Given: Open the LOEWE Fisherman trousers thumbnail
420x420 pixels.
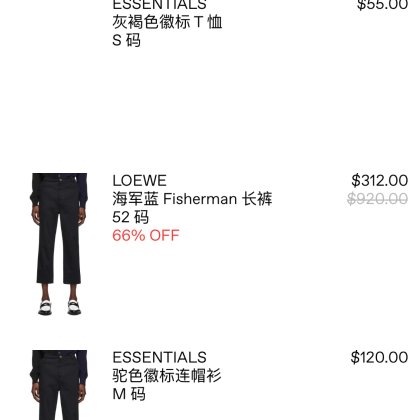Looking at the screenshot, I should tap(59, 244).
